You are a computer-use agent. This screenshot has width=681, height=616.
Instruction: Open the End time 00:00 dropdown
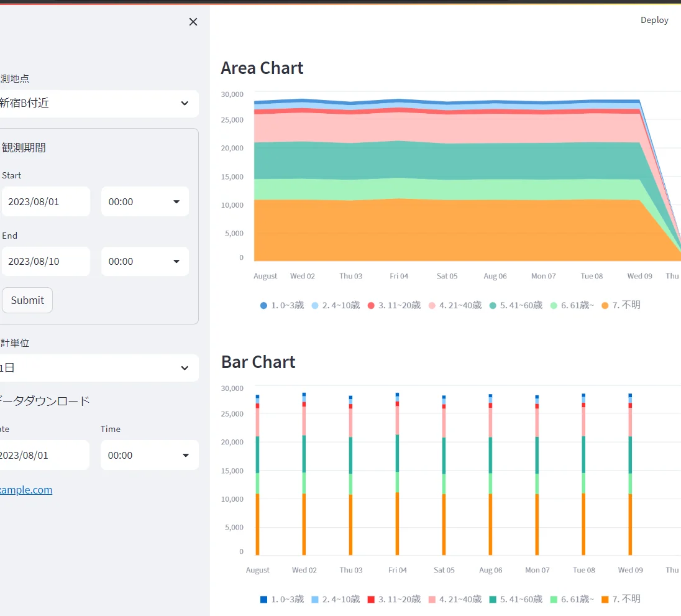145,262
